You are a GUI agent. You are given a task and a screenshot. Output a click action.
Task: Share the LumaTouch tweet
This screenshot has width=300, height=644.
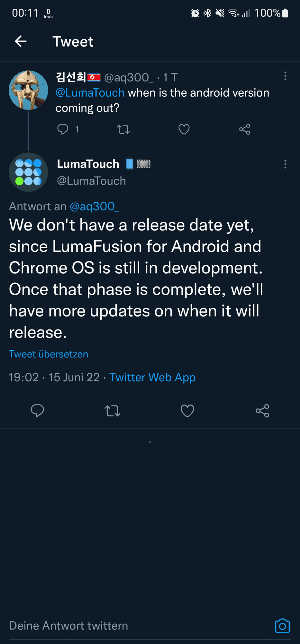[x=262, y=411]
